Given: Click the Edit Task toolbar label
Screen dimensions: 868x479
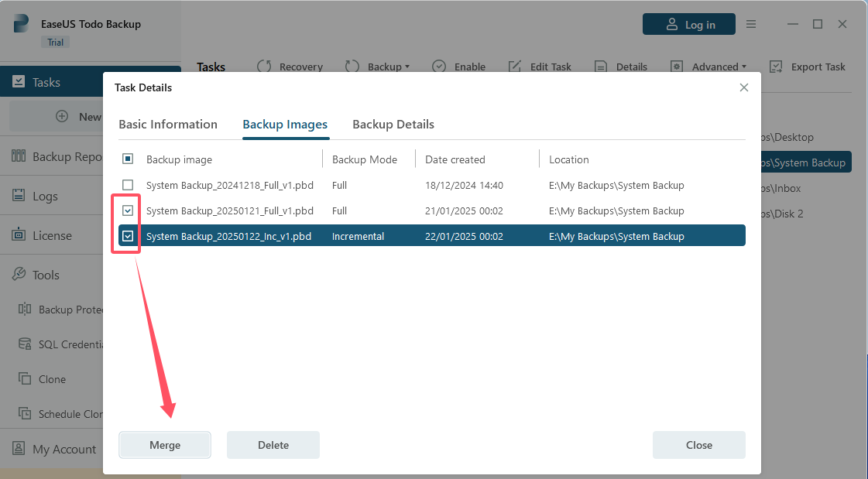Looking at the screenshot, I should click(551, 67).
